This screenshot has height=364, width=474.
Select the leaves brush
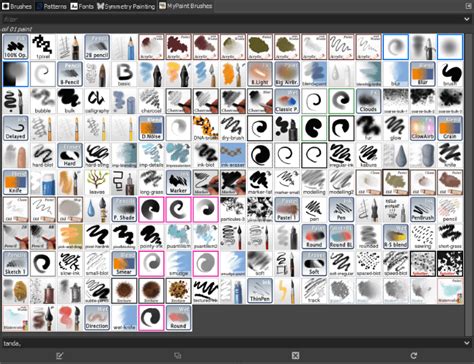point(97,183)
